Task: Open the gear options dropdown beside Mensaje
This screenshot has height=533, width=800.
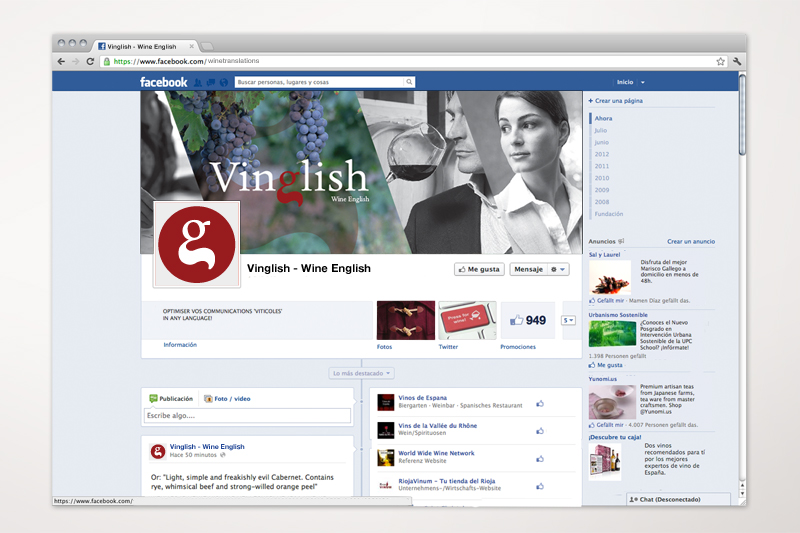Action: point(558,269)
